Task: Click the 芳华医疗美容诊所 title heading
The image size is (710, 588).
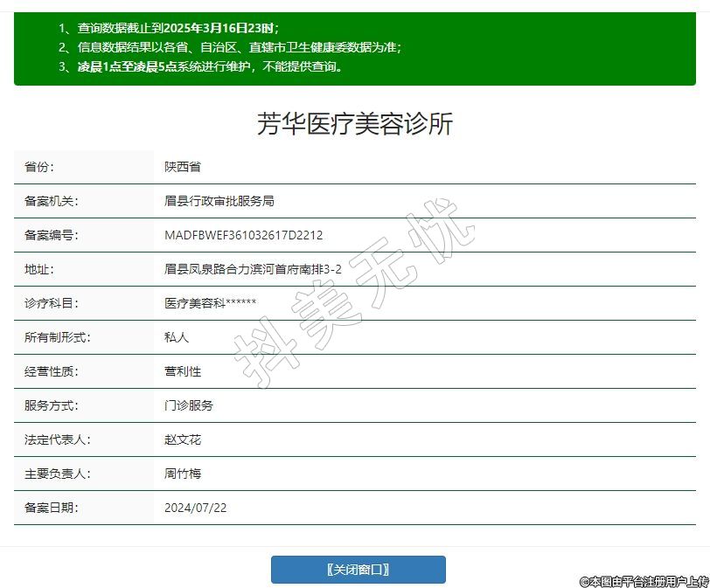Action: [x=355, y=124]
